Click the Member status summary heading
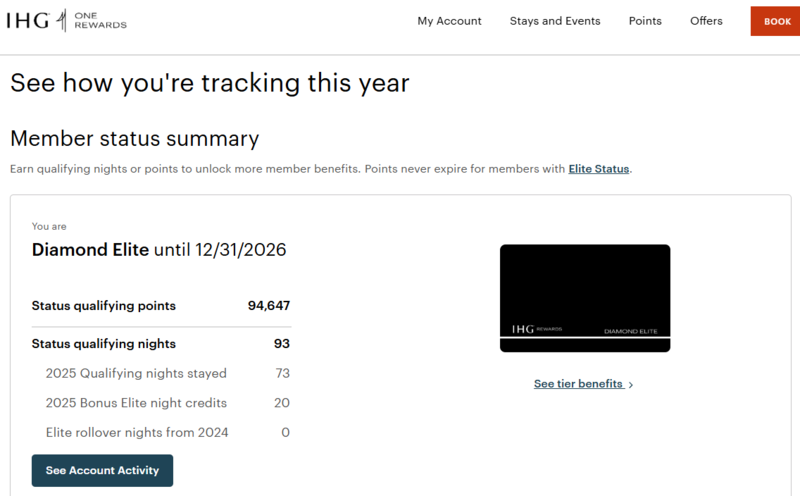Image resolution: width=800 pixels, height=496 pixels. coord(135,138)
